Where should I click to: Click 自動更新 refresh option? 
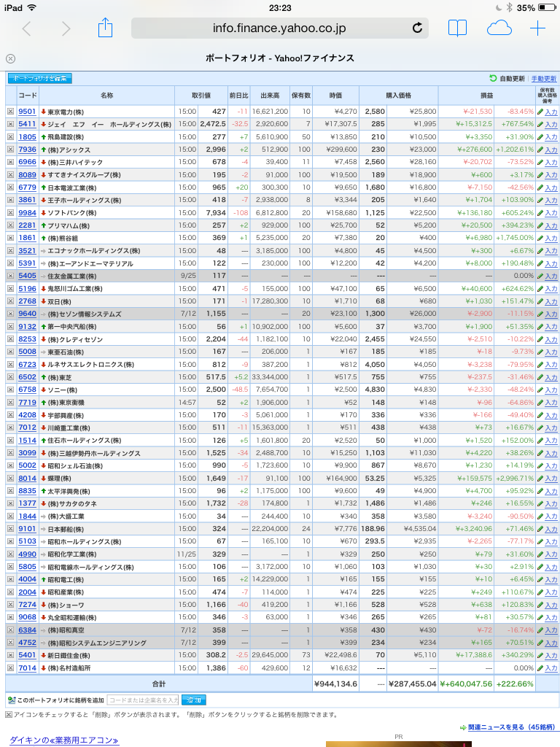507,79
